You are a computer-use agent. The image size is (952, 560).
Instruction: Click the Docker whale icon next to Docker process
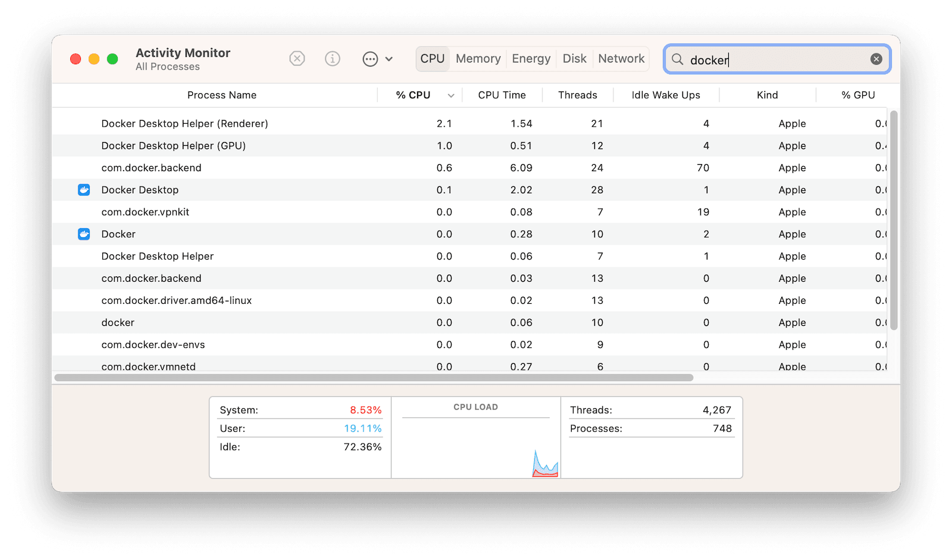[83, 234]
